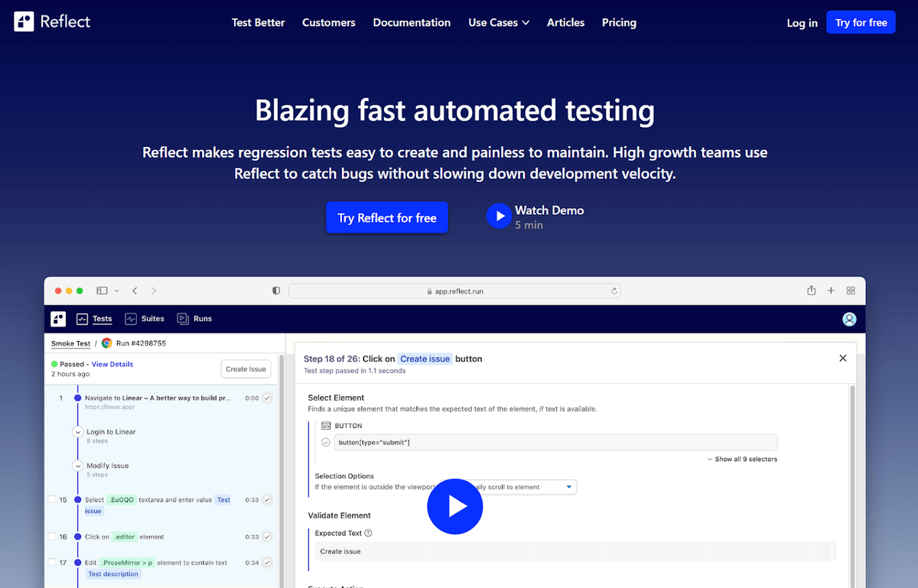Viewport: 918px width, 588px height.
Task: Open Documentation link in navigation
Action: coord(412,22)
